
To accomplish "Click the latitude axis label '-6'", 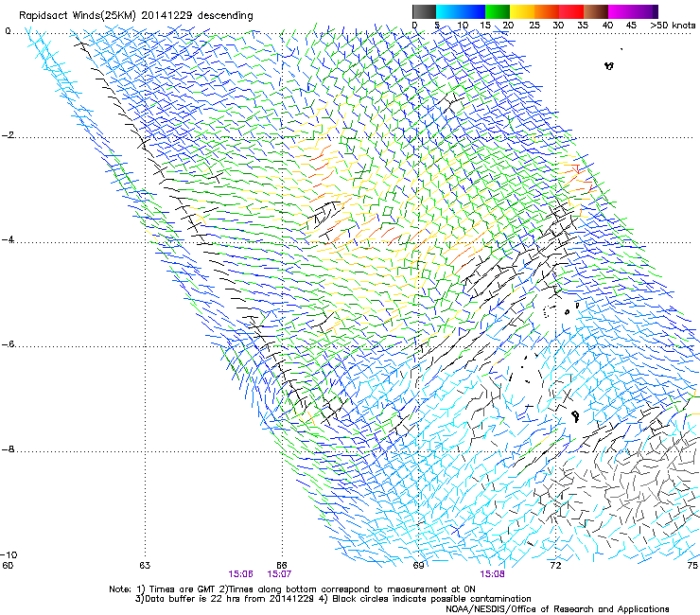I will click(8, 344).
